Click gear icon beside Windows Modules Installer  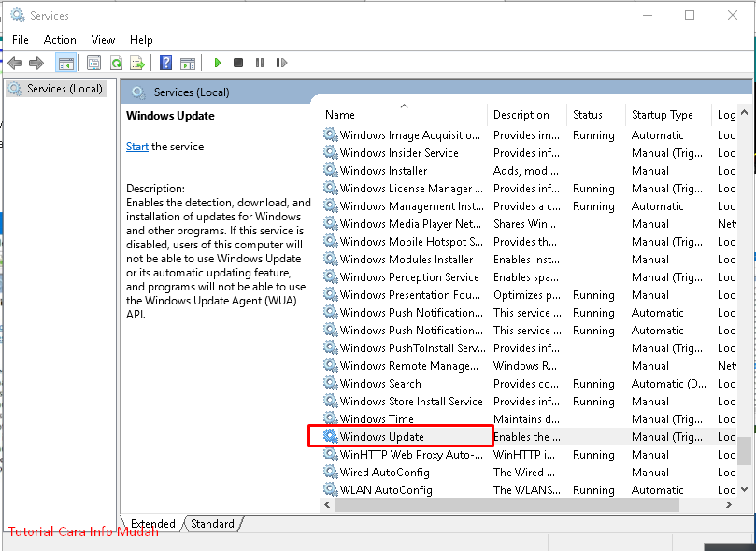click(x=330, y=259)
